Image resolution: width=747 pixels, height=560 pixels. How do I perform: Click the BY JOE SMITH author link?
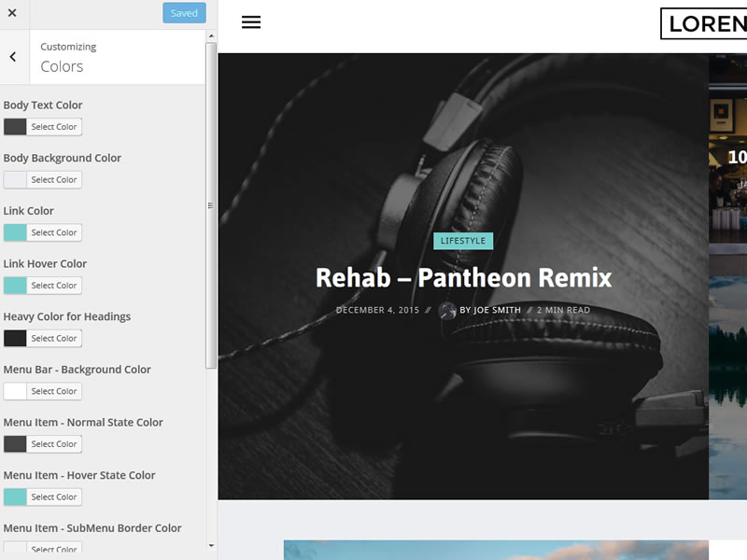pyautogui.click(x=491, y=311)
